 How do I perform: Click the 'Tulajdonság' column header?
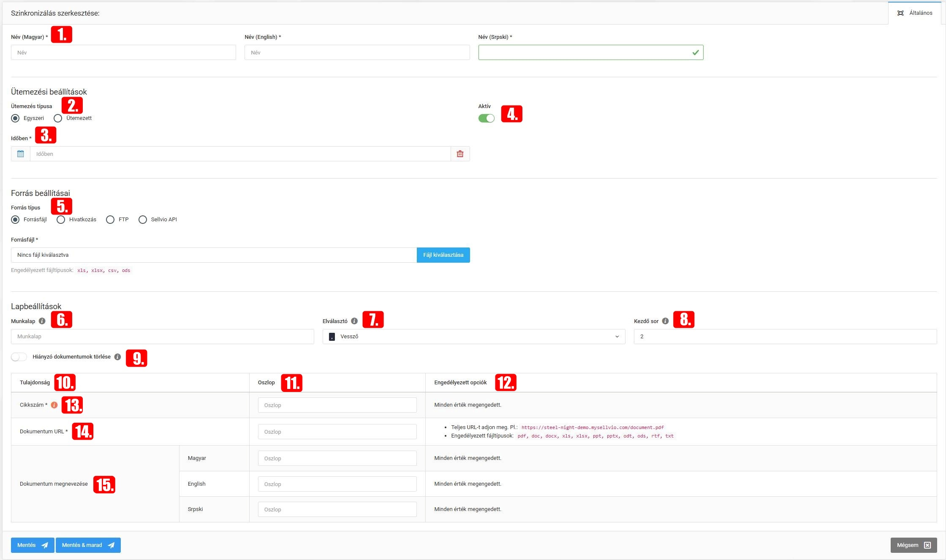[x=35, y=383]
